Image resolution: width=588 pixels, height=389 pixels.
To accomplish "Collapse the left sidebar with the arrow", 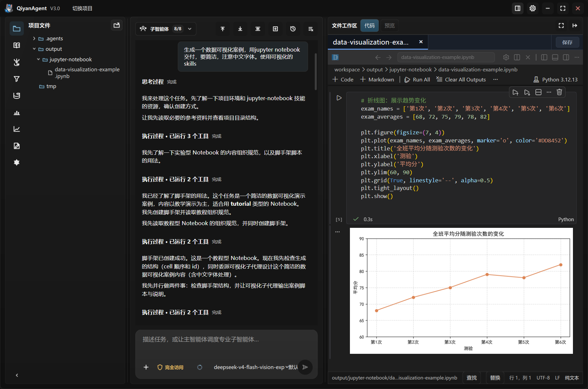I will (17, 375).
